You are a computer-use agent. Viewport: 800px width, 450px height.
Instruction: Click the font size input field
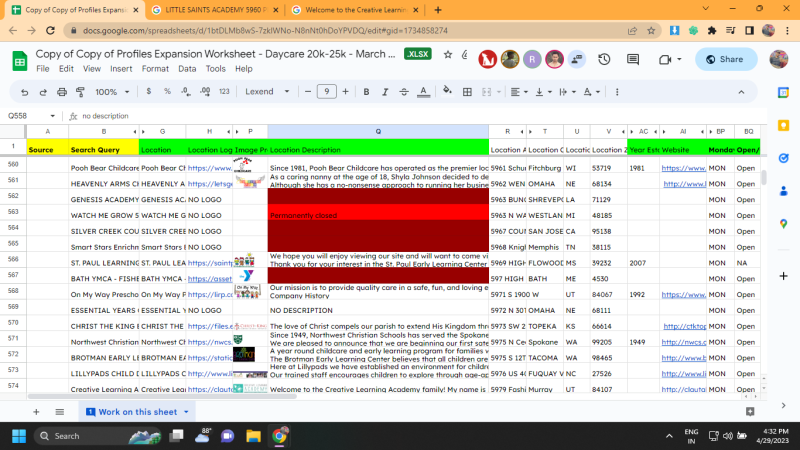click(x=327, y=91)
